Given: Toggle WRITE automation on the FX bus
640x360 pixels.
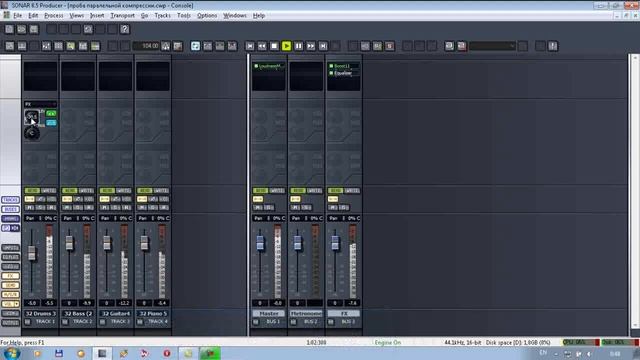Looking at the screenshot, I should click(x=352, y=191).
